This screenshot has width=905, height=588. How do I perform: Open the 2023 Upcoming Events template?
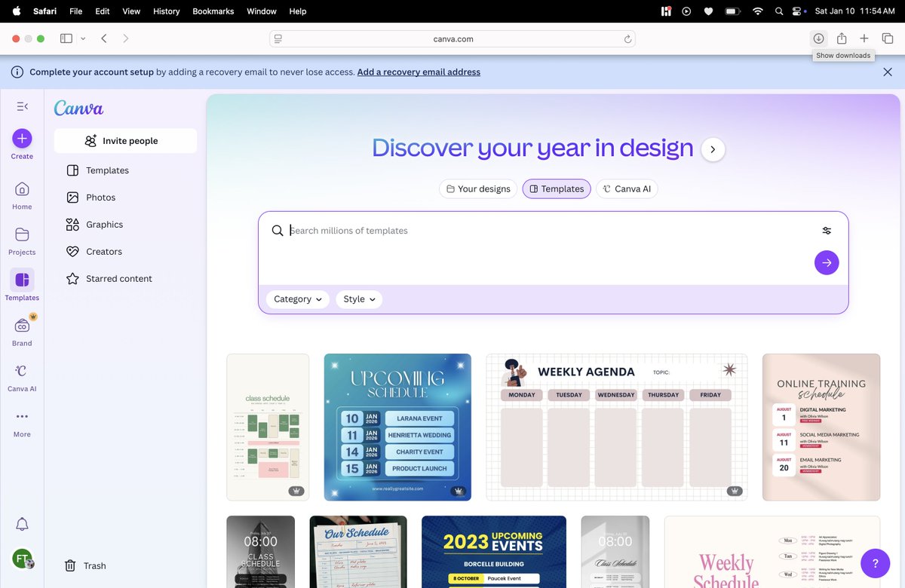pyautogui.click(x=494, y=552)
